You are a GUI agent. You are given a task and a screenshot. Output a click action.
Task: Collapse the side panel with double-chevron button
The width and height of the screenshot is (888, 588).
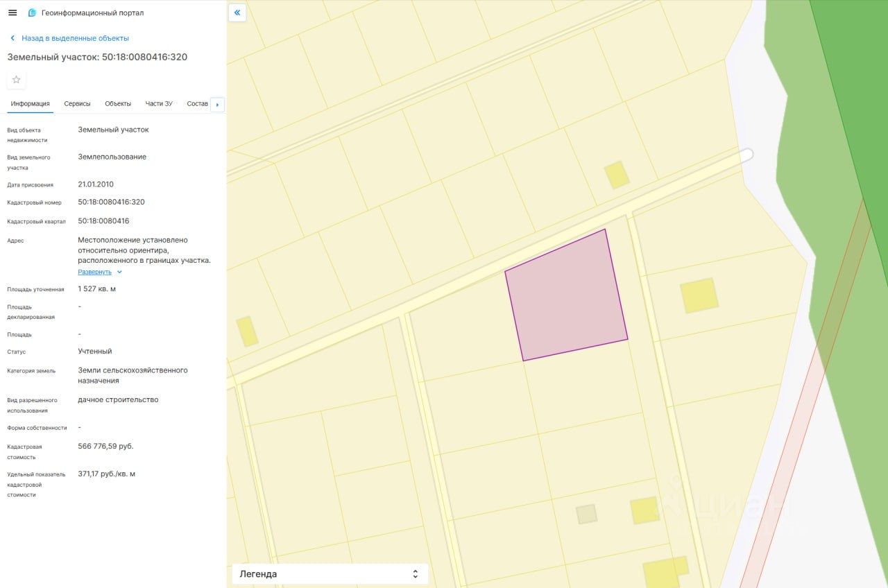coord(237,12)
